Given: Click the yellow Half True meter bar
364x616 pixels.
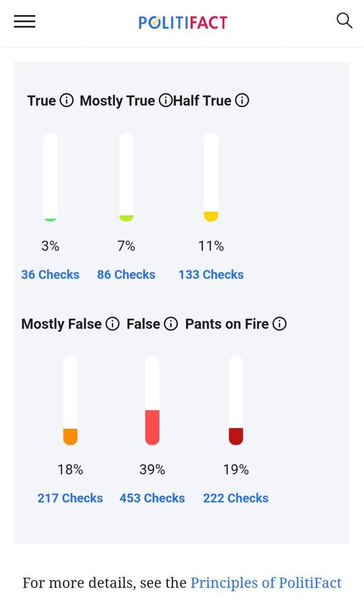Looking at the screenshot, I should [211, 216].
